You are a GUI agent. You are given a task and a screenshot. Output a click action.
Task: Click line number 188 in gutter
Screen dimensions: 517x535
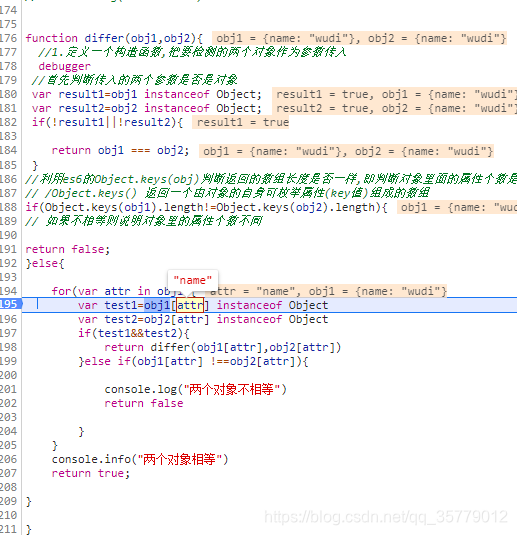coord(9,207)
